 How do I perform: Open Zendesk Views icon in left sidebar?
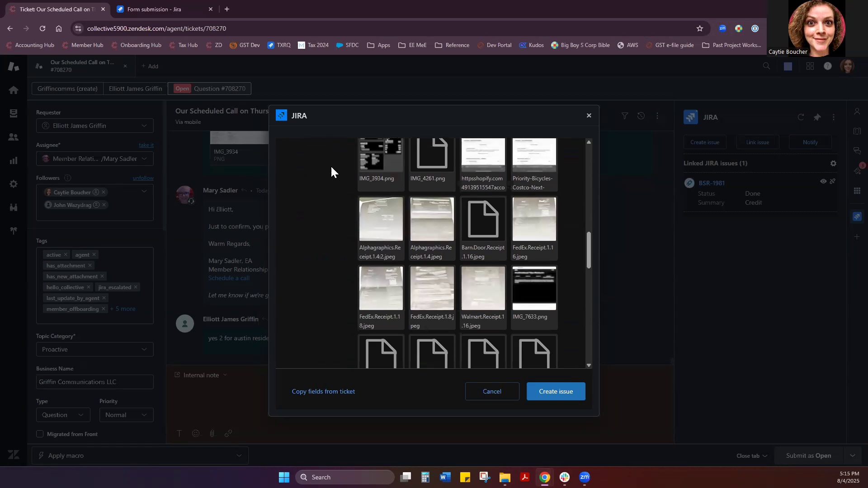click(x=13, y=113)
